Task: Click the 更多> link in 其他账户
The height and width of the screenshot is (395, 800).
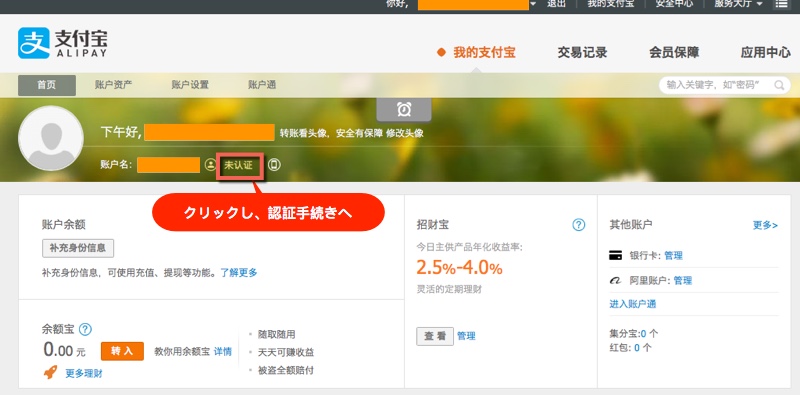Action: pyautogui.click(x=765, y=225)
